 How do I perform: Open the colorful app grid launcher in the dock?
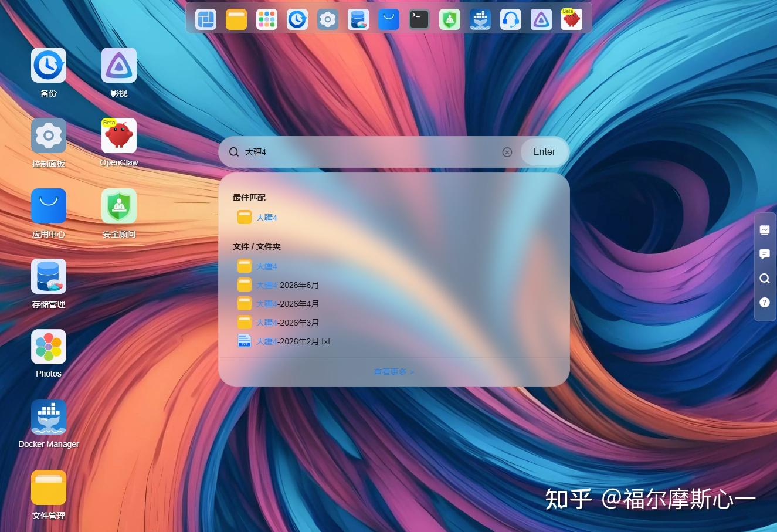point(267,19)
